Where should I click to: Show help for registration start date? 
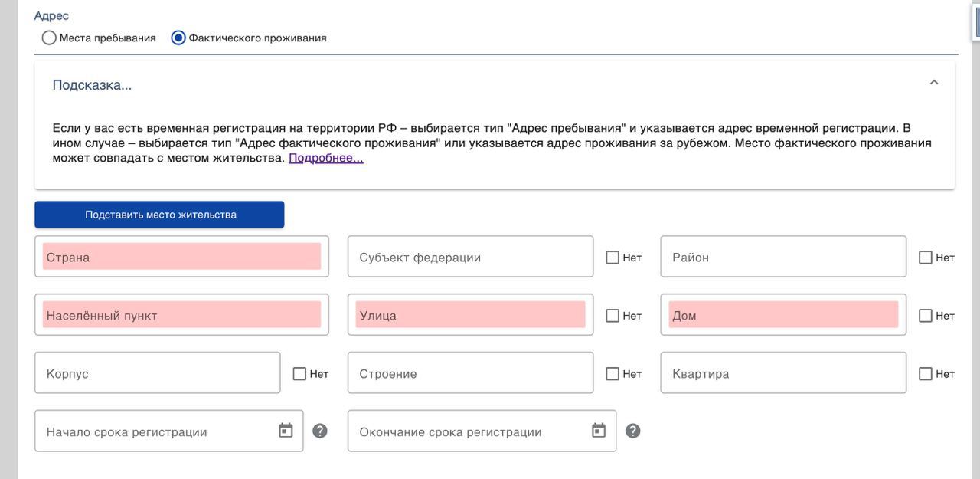tap(320, 431)
